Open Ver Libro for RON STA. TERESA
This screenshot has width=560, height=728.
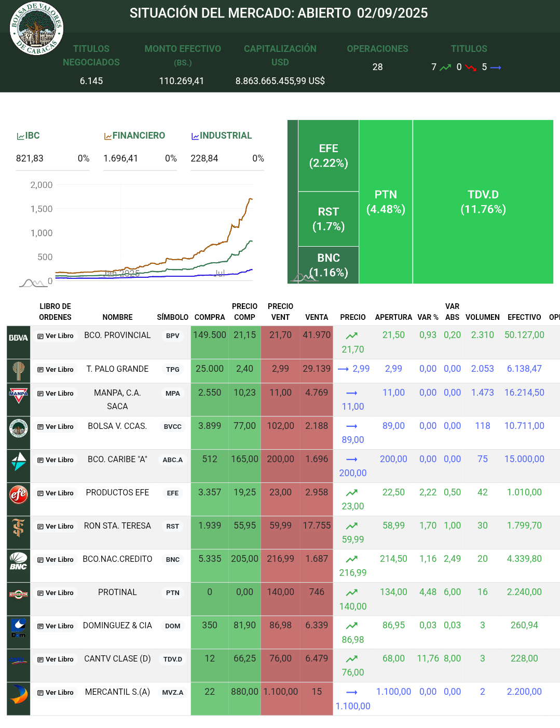point(56,527)
